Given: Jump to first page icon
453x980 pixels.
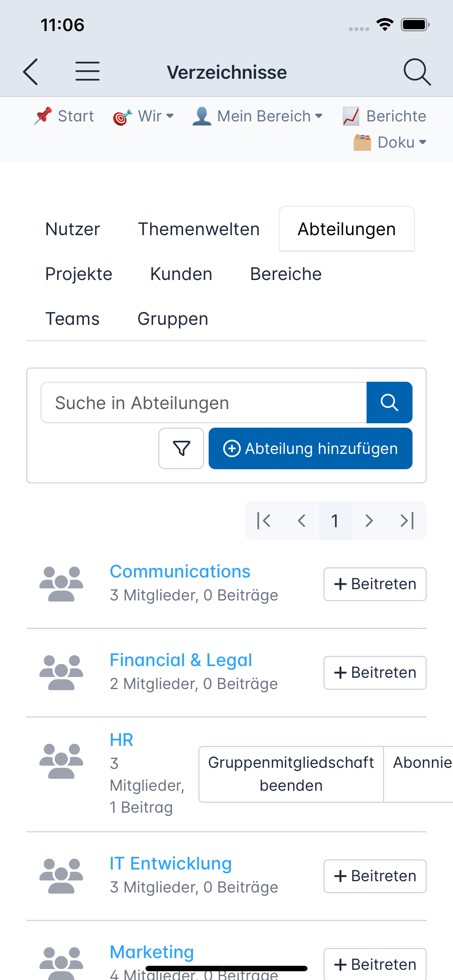Looking at the screenshot, I should tap(264, 520).
